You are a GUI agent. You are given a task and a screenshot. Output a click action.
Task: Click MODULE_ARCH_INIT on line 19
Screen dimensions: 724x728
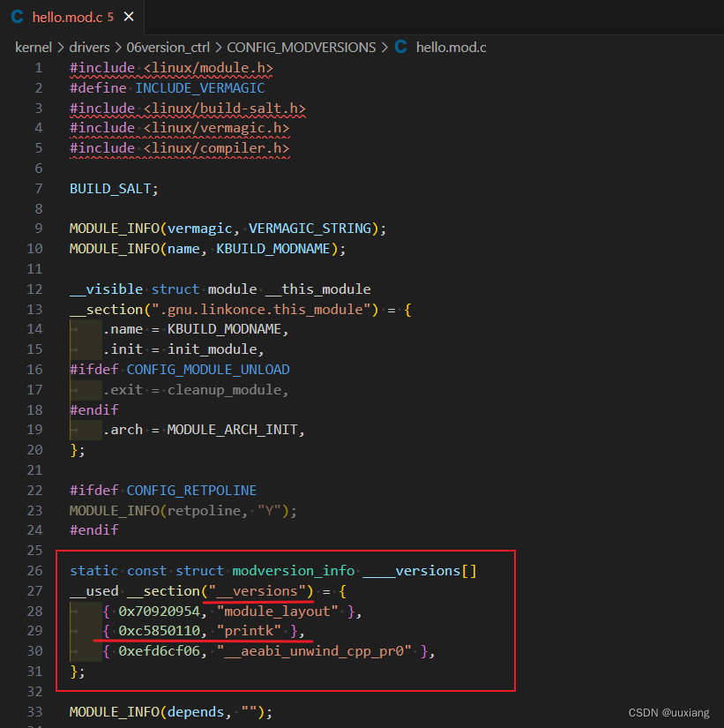(233, 430)
